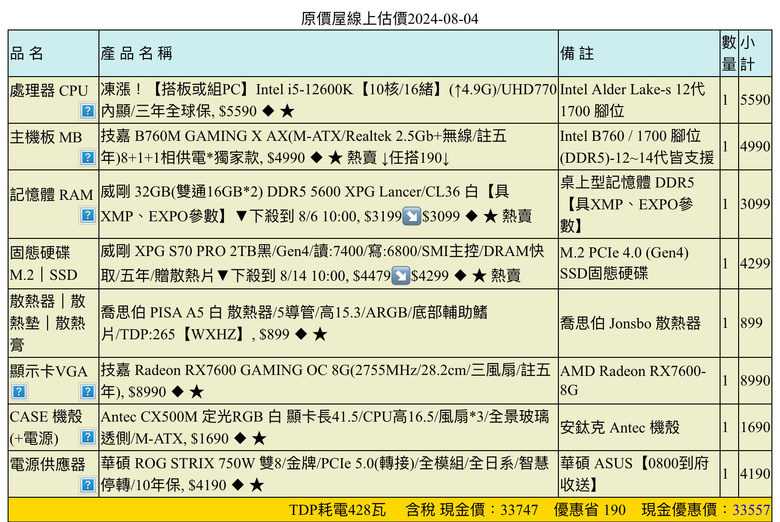Image resolution: width=780 pixels, height=522 pixels.
Task: Click price-drop arrow icon in RAM row
Action: [x=411, y=216]
